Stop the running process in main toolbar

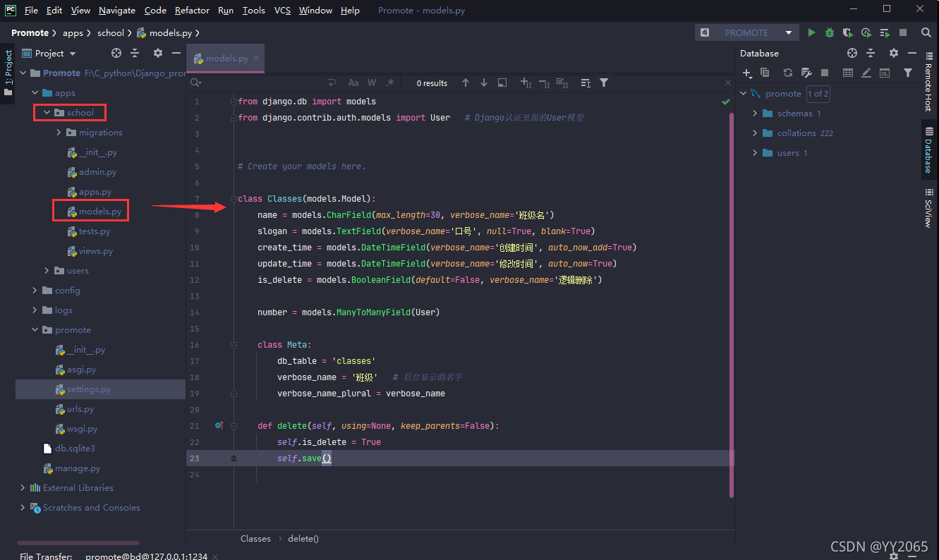[903, 32]
